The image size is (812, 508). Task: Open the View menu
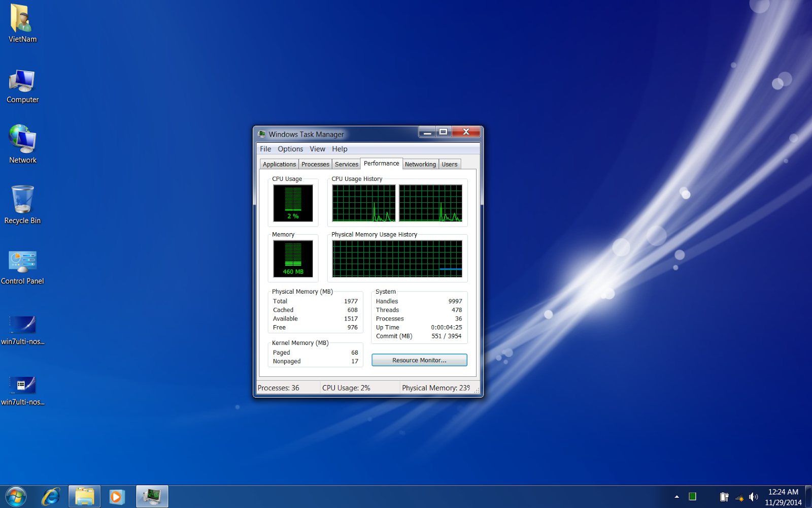tap(317, 149)
